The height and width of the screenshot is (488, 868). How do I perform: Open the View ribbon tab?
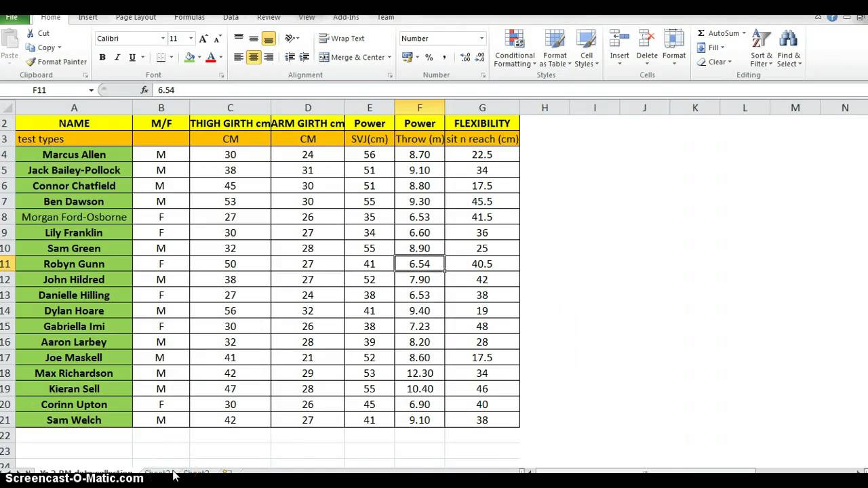307,17
